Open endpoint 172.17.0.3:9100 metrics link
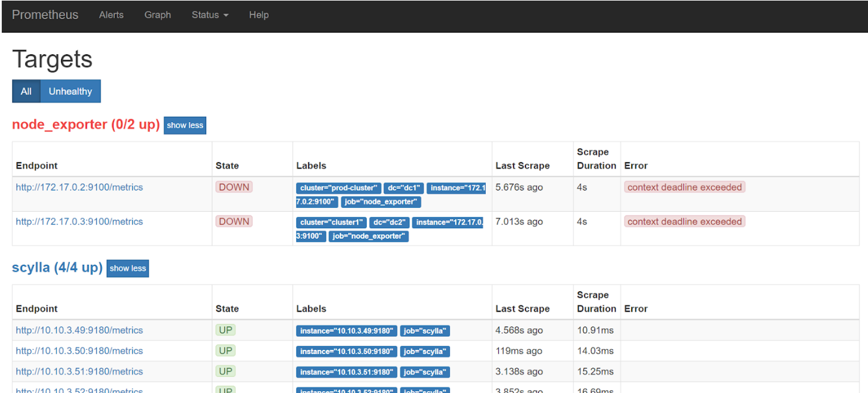Image resolution: width=868 pixels, height=393 pixels. click(79, 221)
